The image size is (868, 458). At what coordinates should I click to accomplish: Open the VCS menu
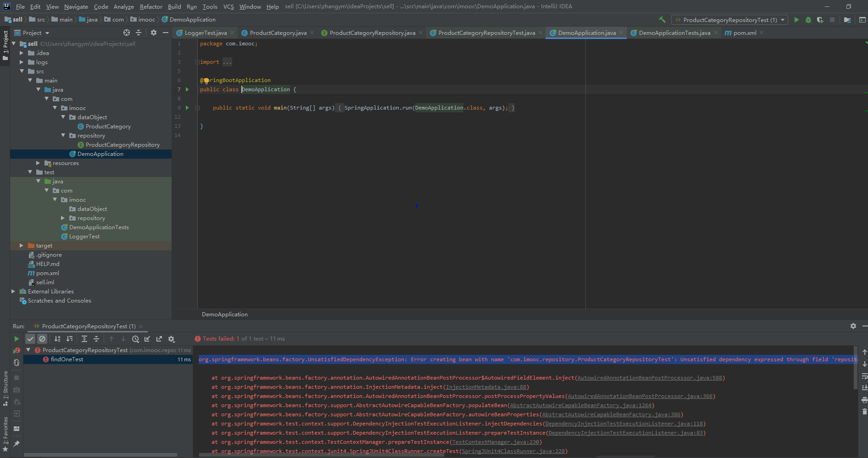(228, 6)
